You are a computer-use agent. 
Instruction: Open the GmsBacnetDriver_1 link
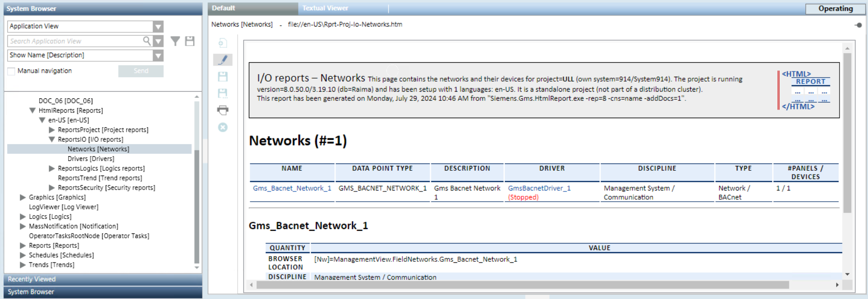coord(539,188)
